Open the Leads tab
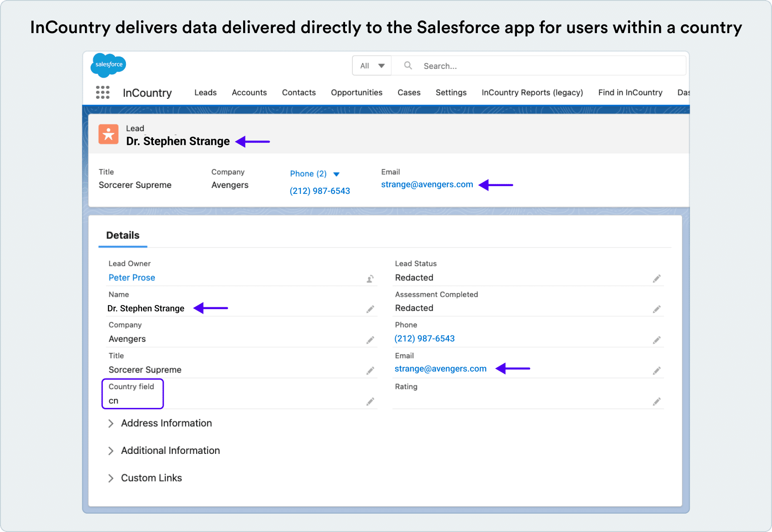The width and height of the screenshot is (772, 532). 205,92
